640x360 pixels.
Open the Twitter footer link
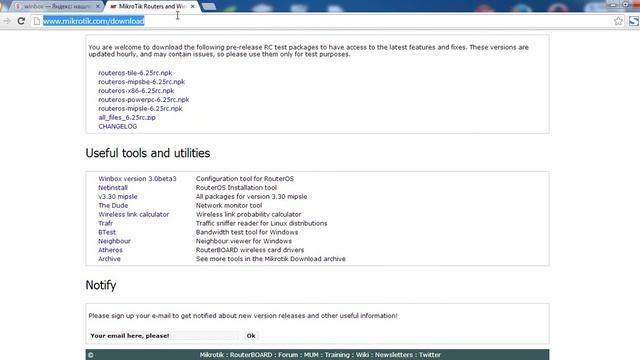pos(430,355)
